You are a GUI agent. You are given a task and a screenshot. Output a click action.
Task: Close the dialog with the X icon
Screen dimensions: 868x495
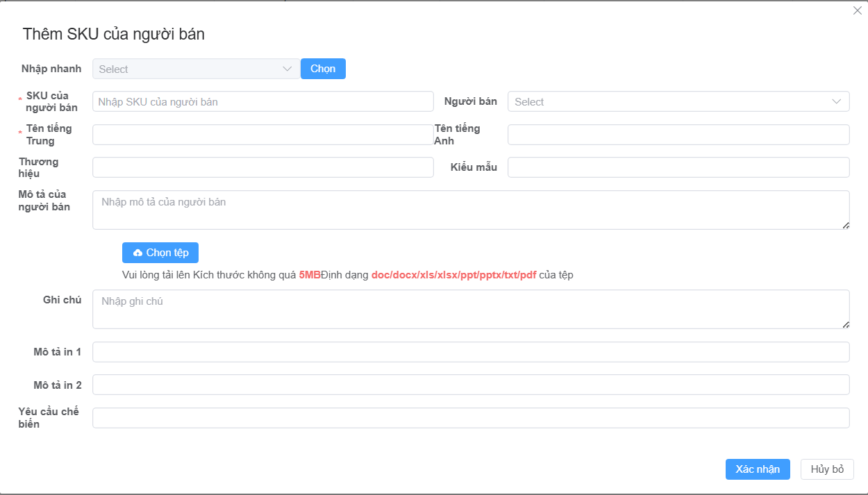click(857, 10)
